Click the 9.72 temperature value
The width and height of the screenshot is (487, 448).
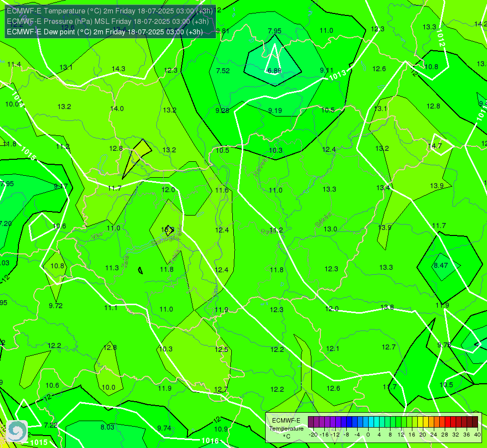point(56,306)
